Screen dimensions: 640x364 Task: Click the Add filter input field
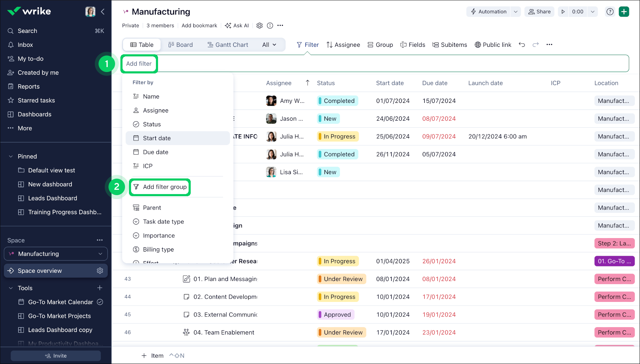coord(139,64)
